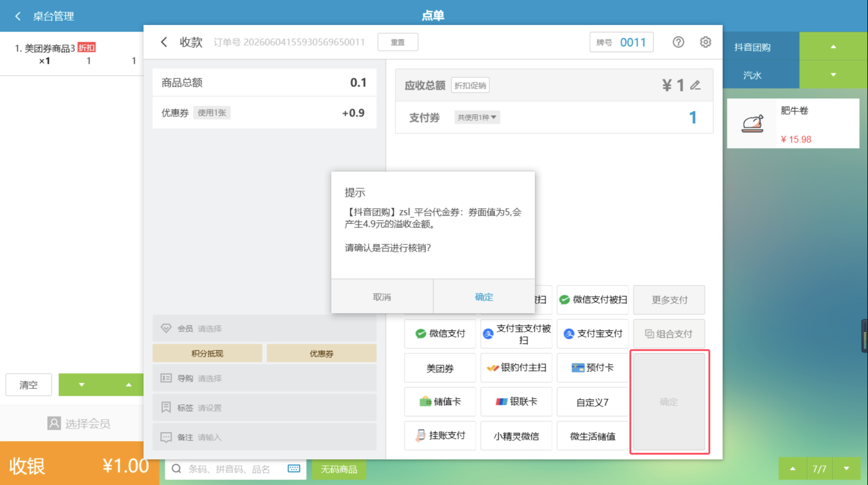This screenshot has height=485, width=868.
Task: Open the 标签 请设置 field
Action: point(265,407)
